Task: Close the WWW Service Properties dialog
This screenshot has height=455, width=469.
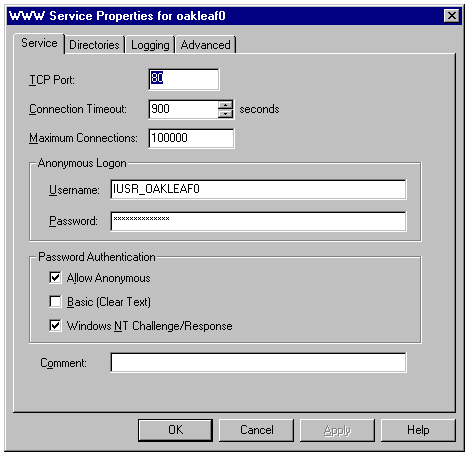Action: (452, 16)
